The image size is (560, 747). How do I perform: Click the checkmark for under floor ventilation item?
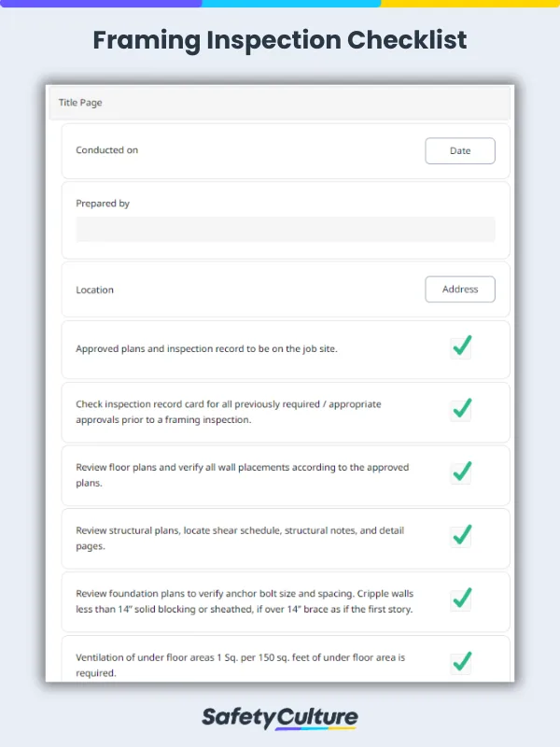tap(461, 661)
